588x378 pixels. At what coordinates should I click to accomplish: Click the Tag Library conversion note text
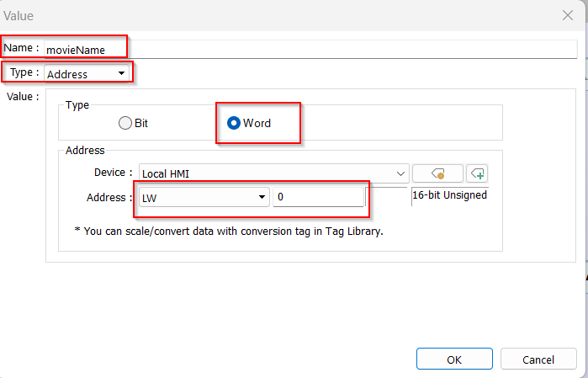[x=229, y=231]
